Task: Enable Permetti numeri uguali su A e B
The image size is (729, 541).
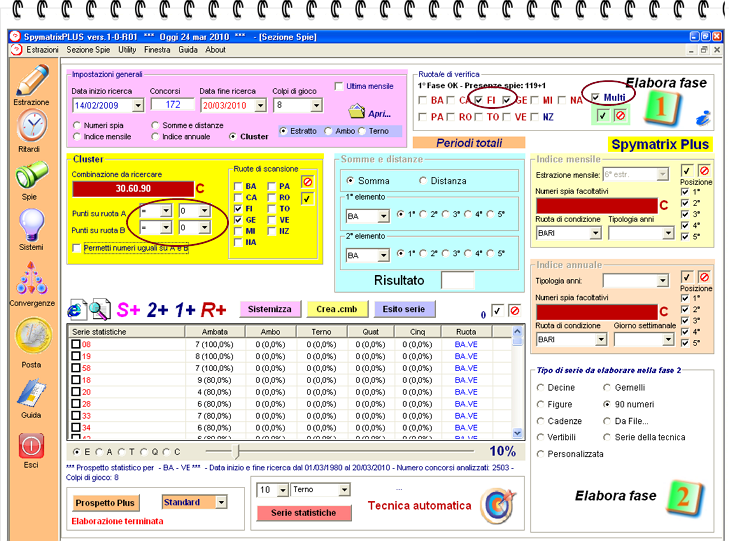Action: (77, 249)
